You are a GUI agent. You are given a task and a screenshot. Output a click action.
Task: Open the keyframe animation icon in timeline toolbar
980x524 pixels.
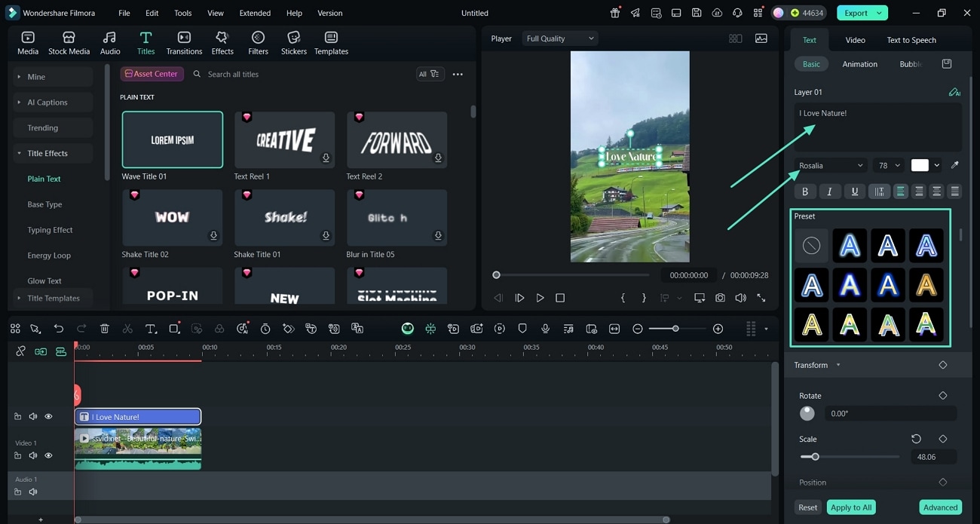click(288, 328)
